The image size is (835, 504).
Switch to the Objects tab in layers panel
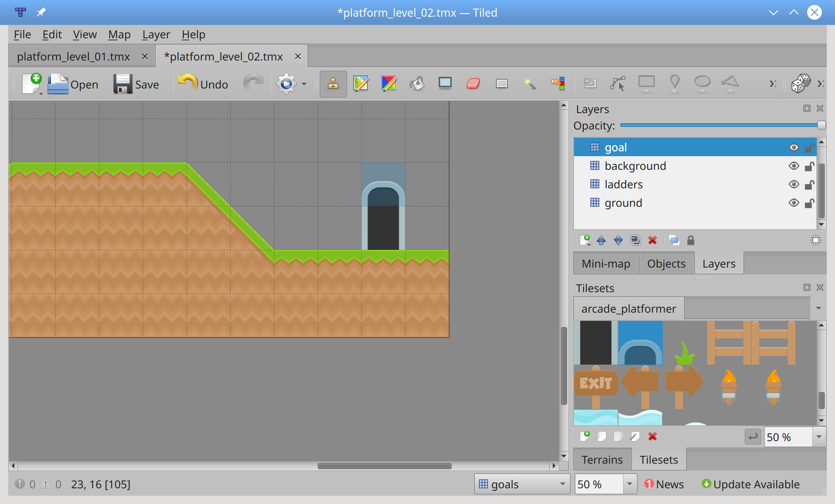(x=666, y=262)
